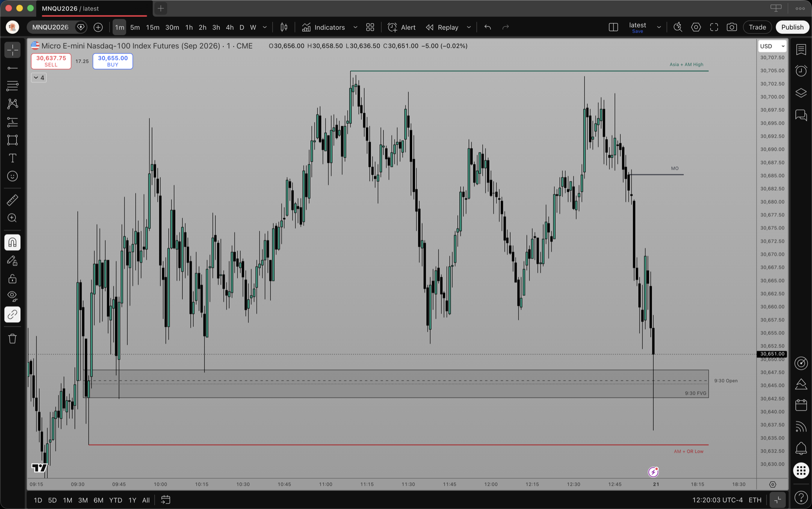The image size is (812, 509).
Task: Add symbol with compare plus icon
Action: (x=98, y=28)
